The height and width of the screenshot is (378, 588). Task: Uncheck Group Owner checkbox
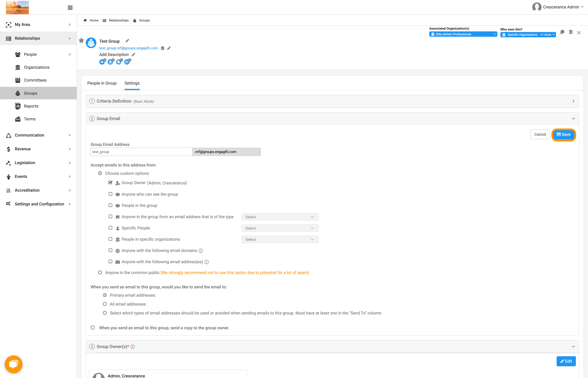pyautogui.click(x=110, y=183)
